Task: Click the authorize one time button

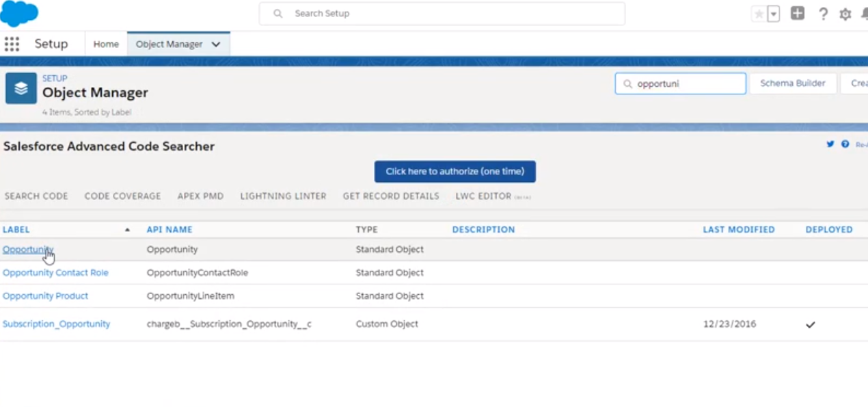Action: [455, 171]
